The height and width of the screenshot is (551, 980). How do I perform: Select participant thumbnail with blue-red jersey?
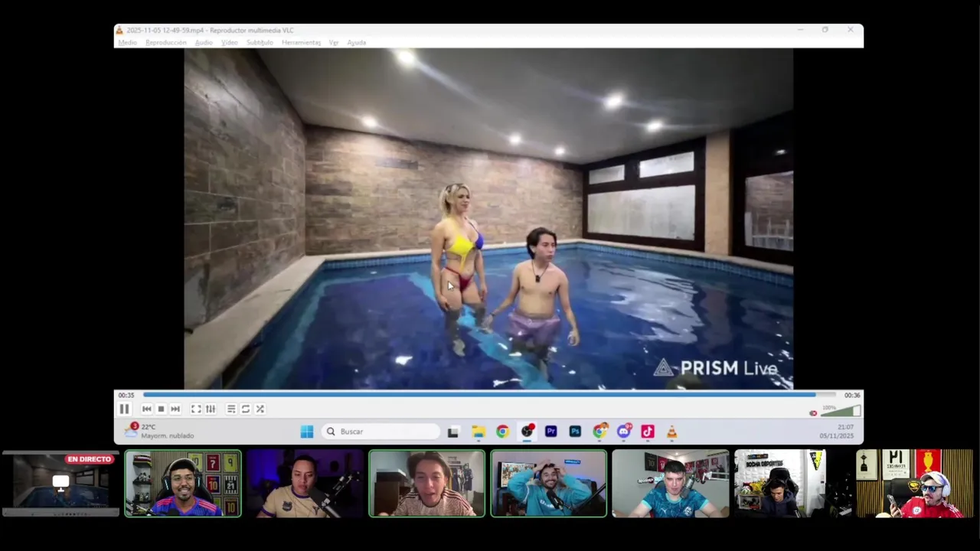click(x=183, y=484)
